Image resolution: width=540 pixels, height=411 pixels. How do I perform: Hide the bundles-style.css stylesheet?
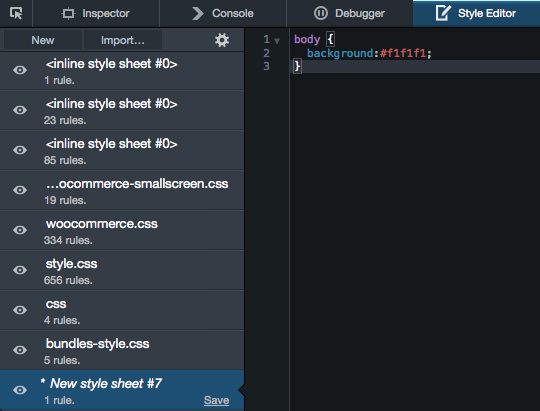pyautogui.click(x=20, y=350)
